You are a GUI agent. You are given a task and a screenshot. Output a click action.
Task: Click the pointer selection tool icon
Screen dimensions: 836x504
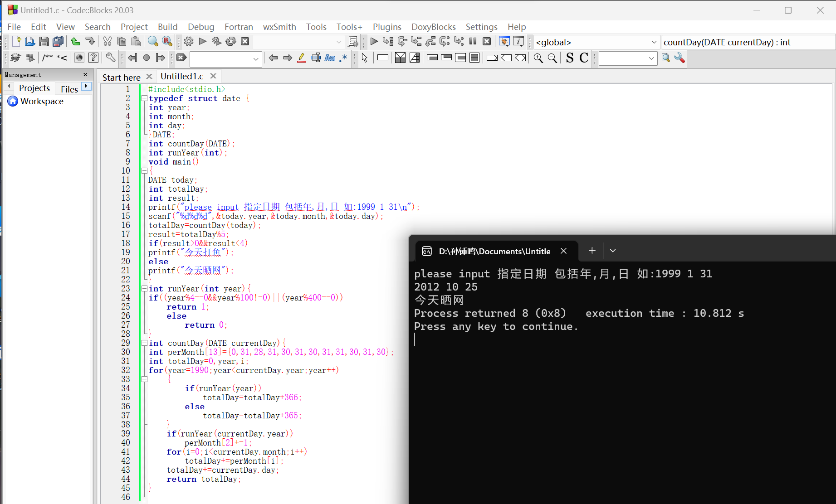point(365,58)
